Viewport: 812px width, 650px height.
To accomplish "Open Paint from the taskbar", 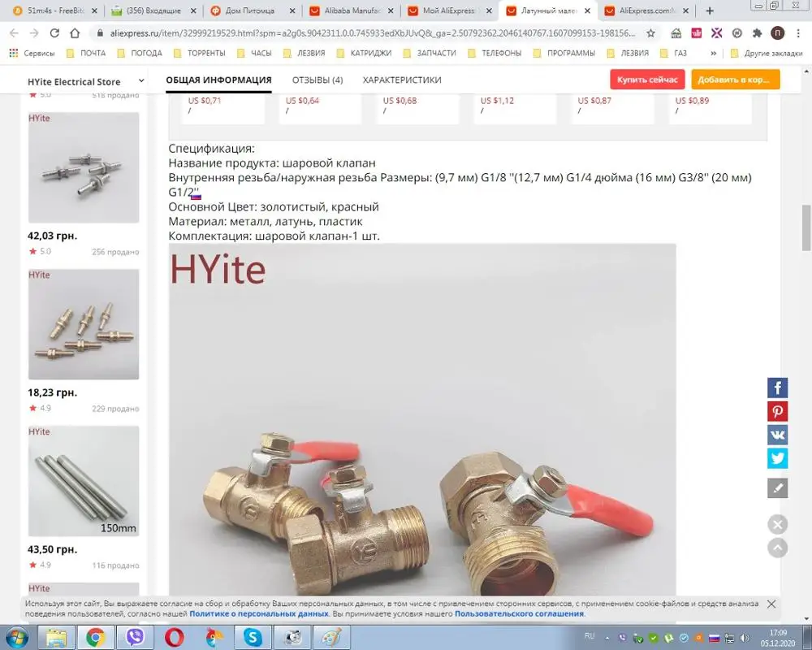I will pos(331,637).
